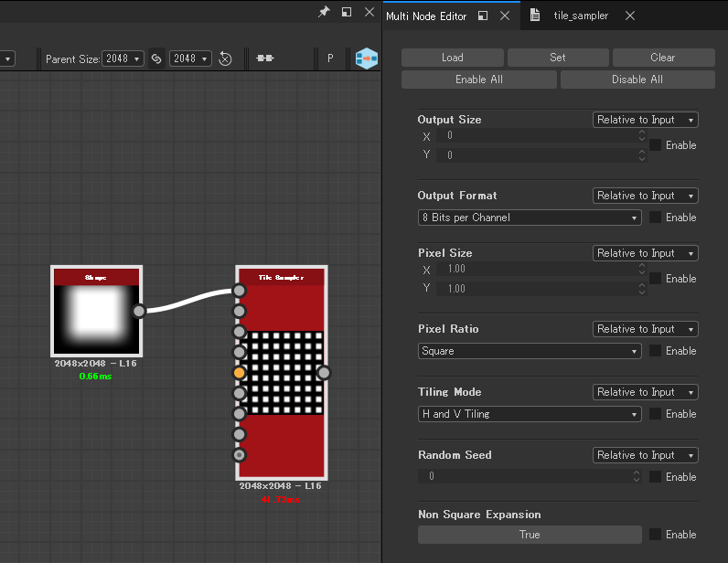
Task: Select the Shape node thumbnail
Action: tap(97, 320)
